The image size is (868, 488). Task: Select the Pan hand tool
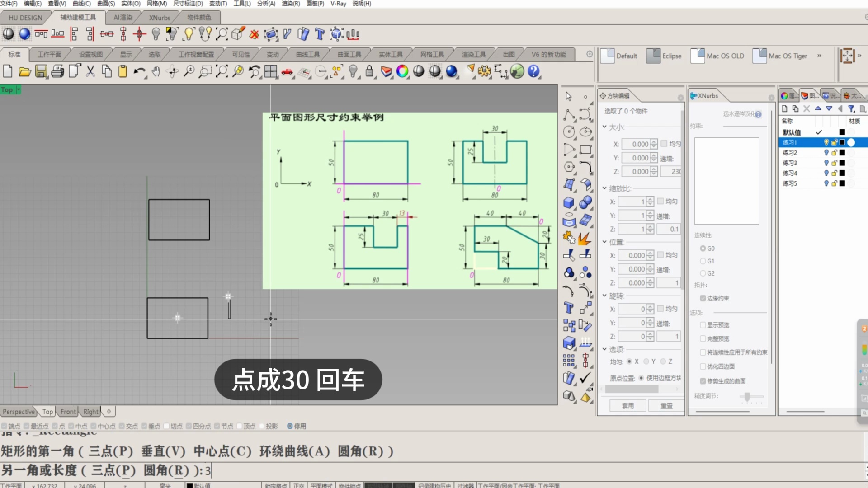click(156, 71)
